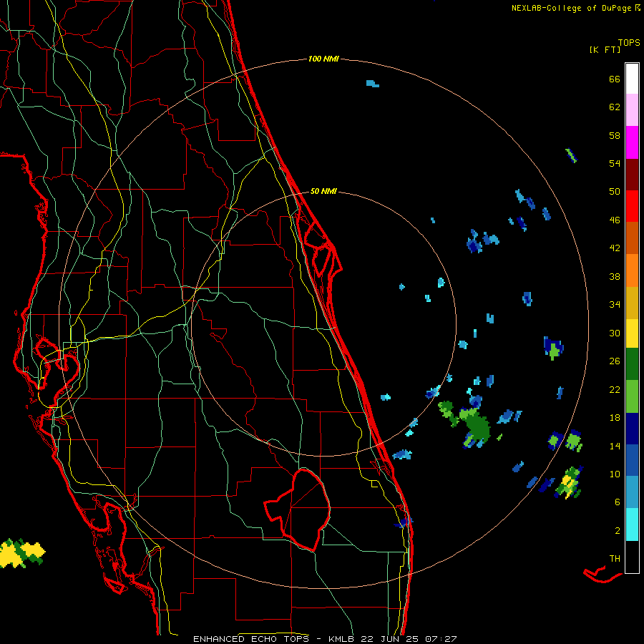Image resolution: width=644 pixels, height=644 pixels.
Task: Click the light blue 14 kft swatch
Action: pos(632,492)
